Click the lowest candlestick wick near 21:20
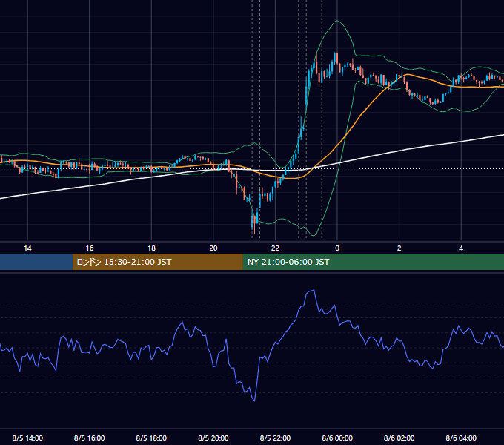This screenshot has height=445, width=504. pyautogui.click(x=254, y=225)
